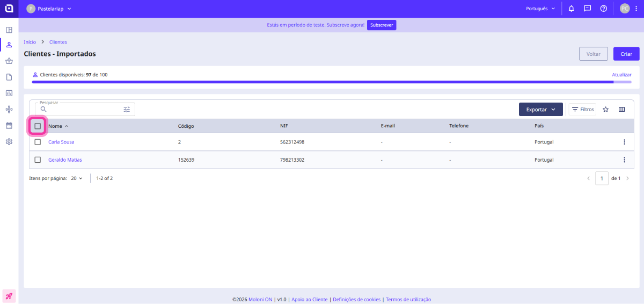This screenshot has width=644, height=304.
Task: Open the notifications bell icon
Action: pos(571,9)
